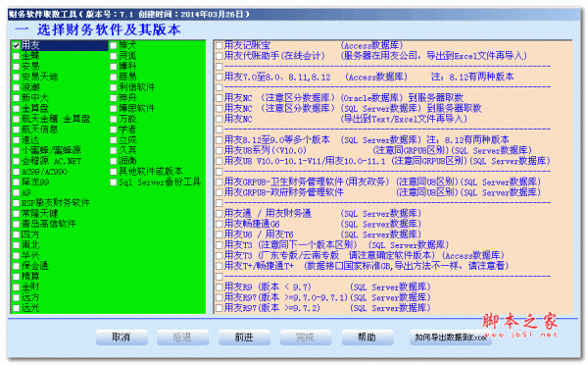Select 用友U6 / 用友T6 version
Viewport: 588px width, 365px height.
tap(220, 235)
